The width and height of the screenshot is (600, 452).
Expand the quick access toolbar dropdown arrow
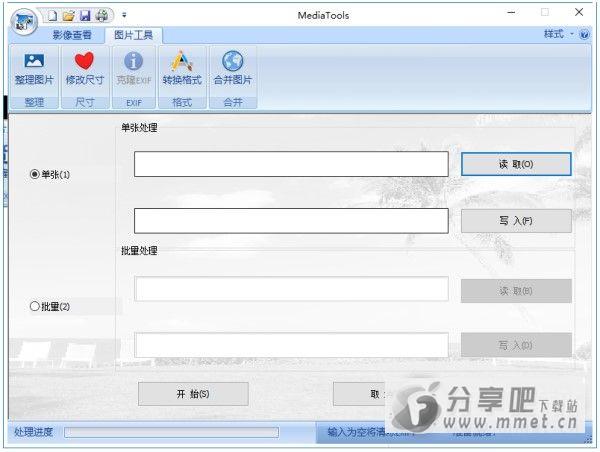tap(124, 15)
